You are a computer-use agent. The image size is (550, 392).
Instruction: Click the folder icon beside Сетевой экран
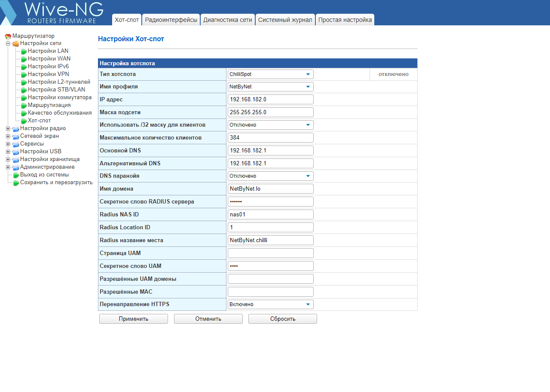pos(15,137)
